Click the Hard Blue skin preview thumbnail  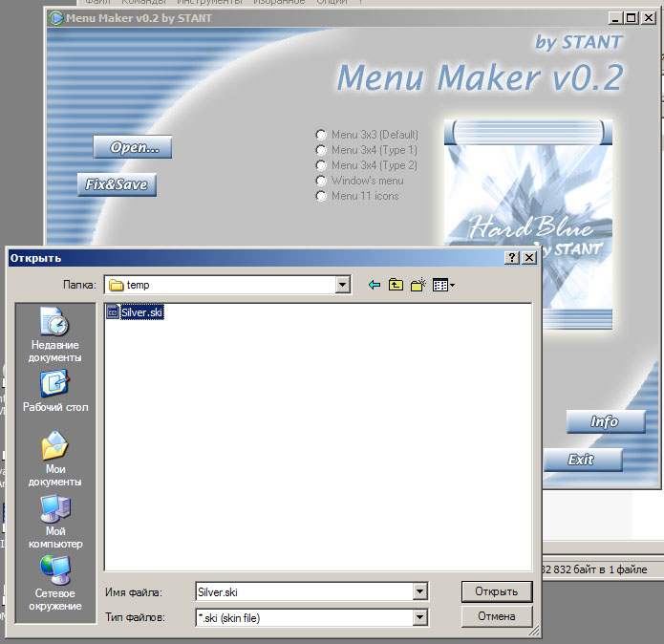[x=528, y=225]
